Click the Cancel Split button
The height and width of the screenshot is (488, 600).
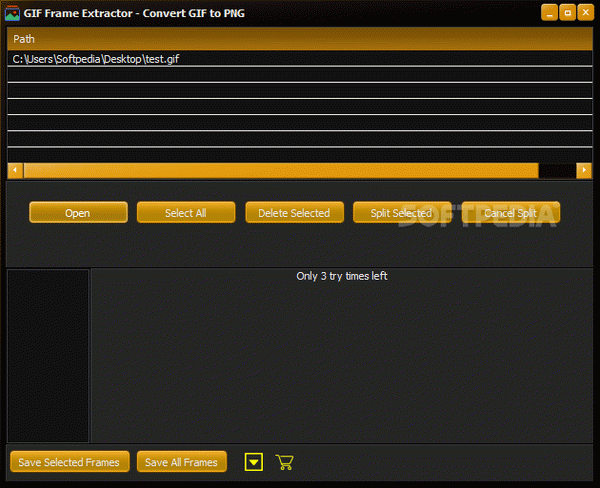(x=511, y=212)
